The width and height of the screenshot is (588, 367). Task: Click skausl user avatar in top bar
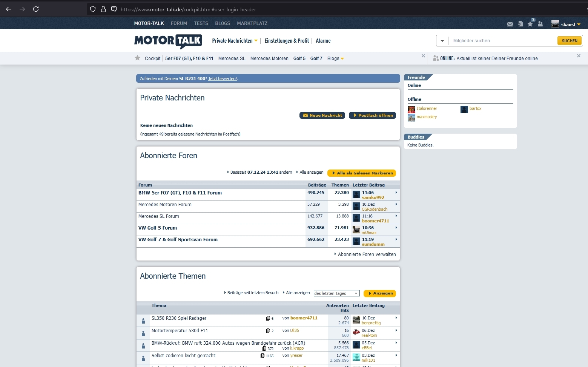click(555, 24)
